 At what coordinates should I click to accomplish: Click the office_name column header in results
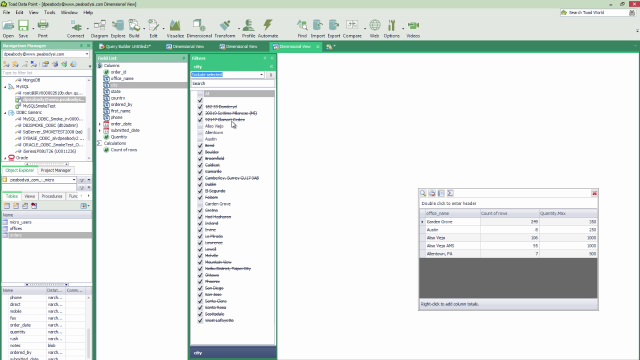pos(452,213)
